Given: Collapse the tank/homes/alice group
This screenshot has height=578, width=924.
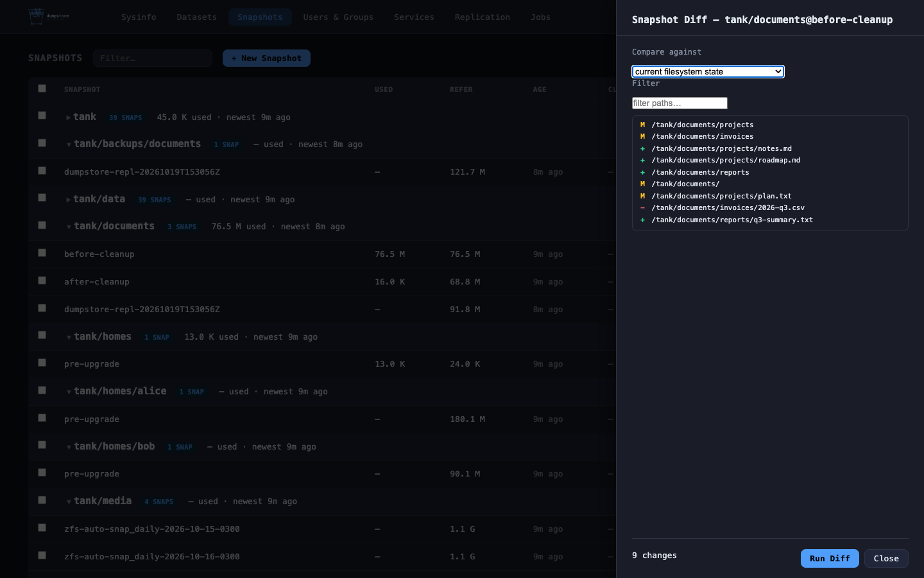Looking at the screenshot, I should click(69, 392).
